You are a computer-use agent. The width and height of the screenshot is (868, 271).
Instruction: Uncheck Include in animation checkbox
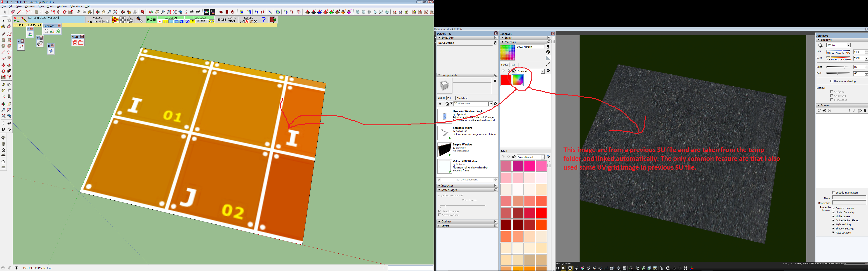[834, 193]
